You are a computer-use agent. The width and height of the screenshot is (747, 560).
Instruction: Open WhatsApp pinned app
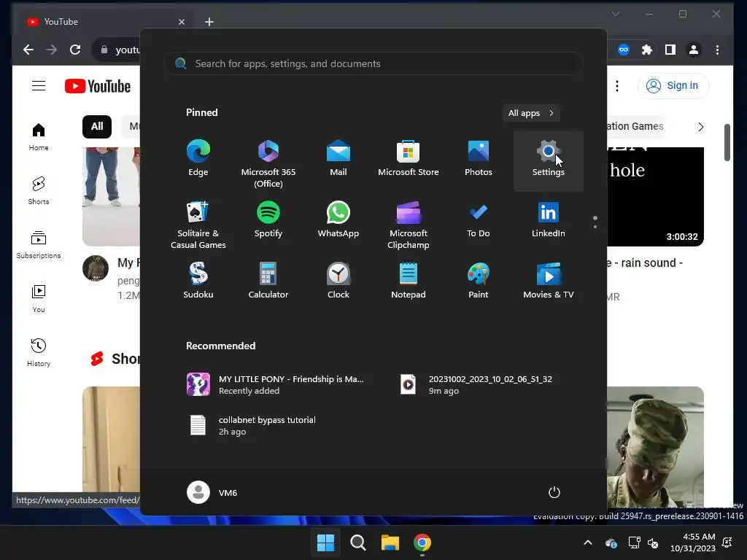338,221
